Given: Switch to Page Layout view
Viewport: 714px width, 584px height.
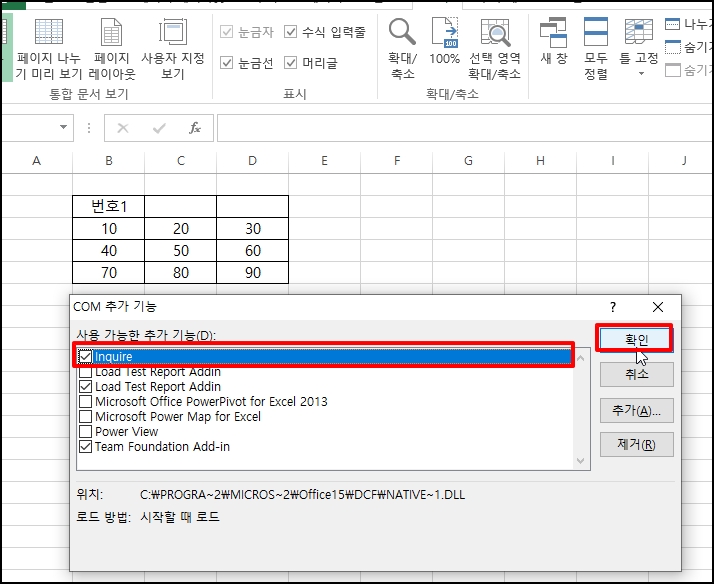Looking at the screenshot, I should [x=112, y=49].
